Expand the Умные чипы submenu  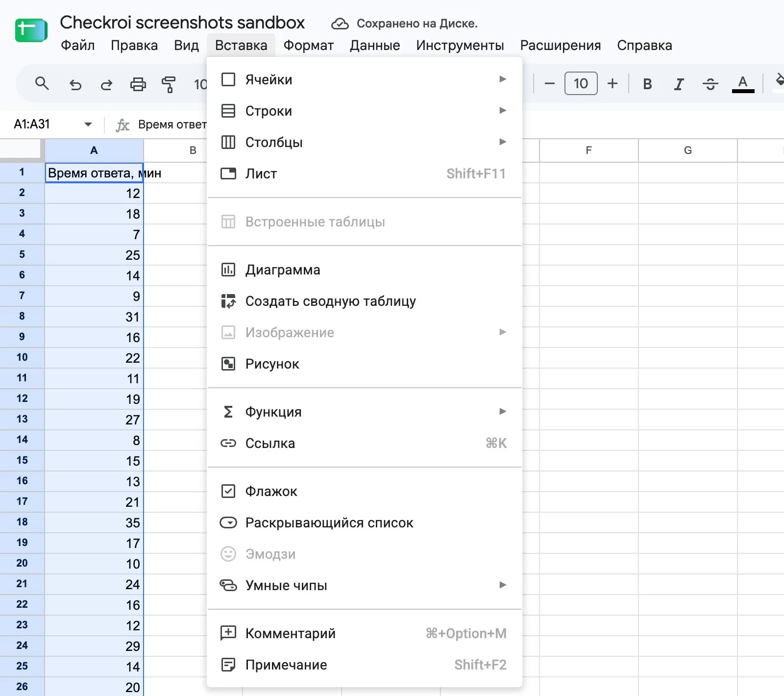pyautogui.click(x=364, y=585)
